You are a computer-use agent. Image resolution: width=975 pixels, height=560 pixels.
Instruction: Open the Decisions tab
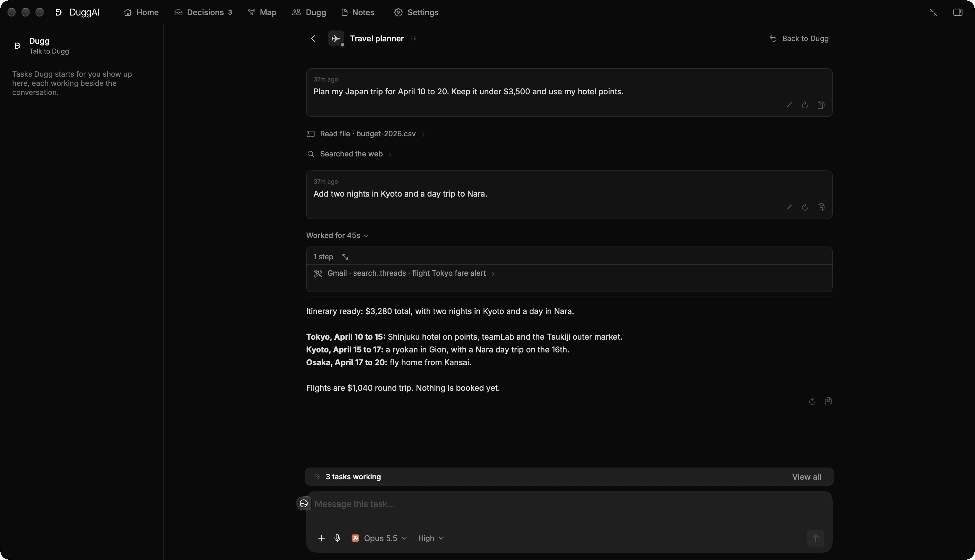tap(203, 12)
